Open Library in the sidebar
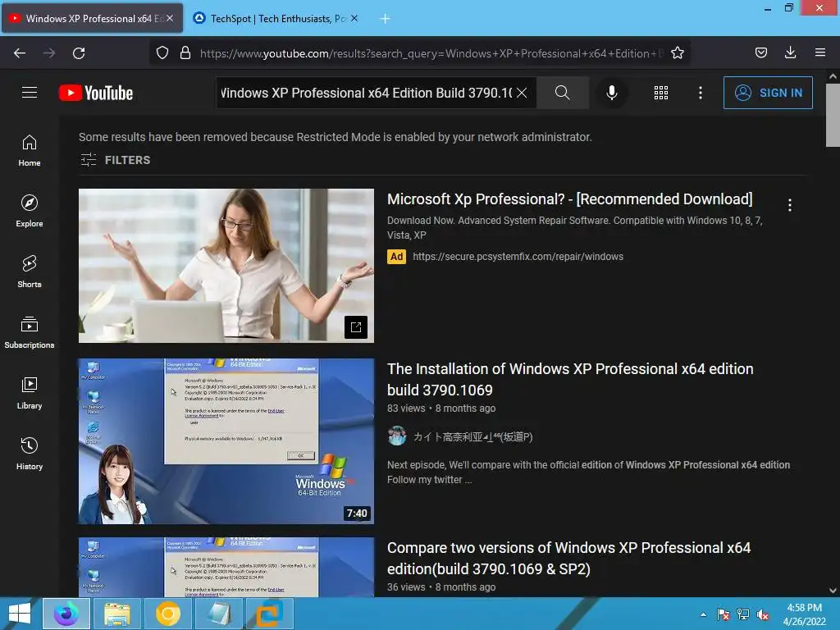This screenshot has height=630, width=840. (x=30, y=393)
